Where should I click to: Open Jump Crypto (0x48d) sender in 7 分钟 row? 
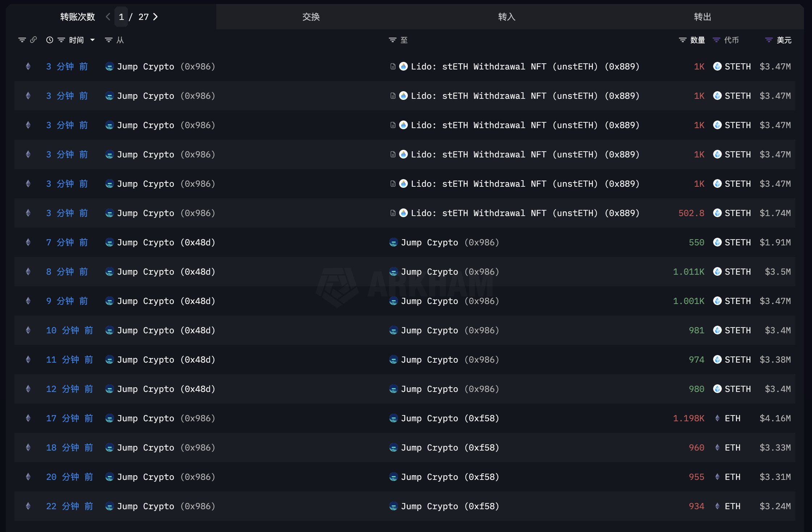[166, 242]
